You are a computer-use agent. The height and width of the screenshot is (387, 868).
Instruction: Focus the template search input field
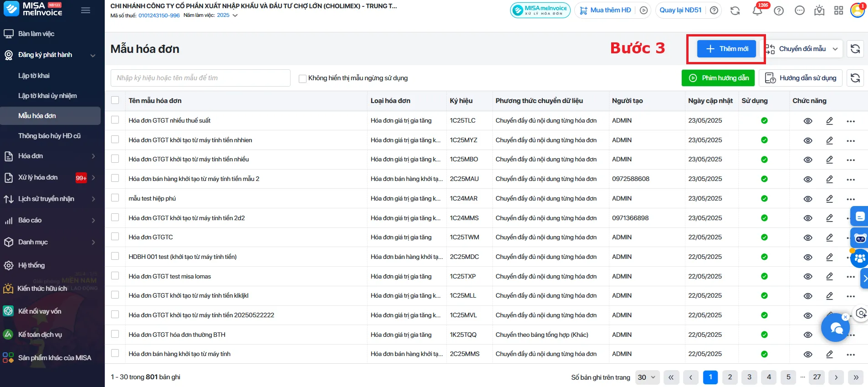pos(200,78)
